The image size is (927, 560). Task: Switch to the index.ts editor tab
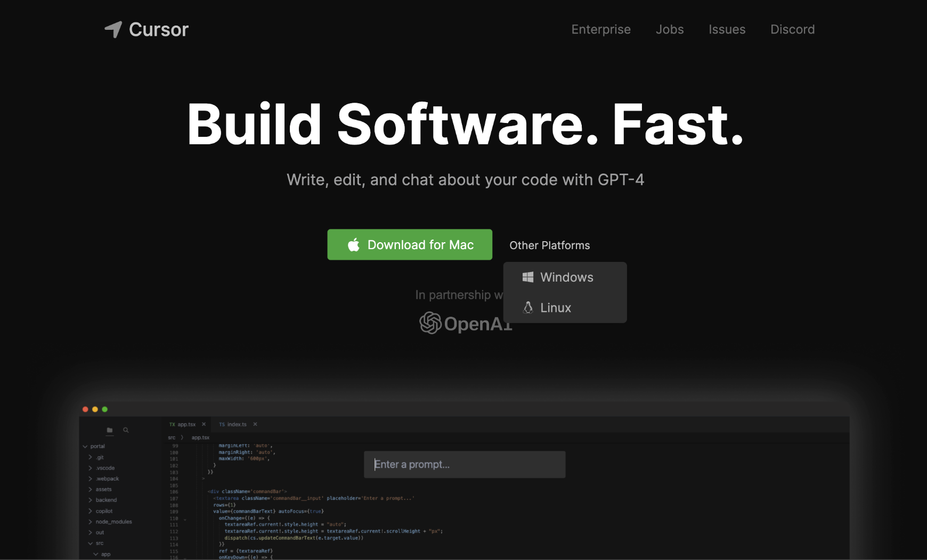tap(237, 424)
